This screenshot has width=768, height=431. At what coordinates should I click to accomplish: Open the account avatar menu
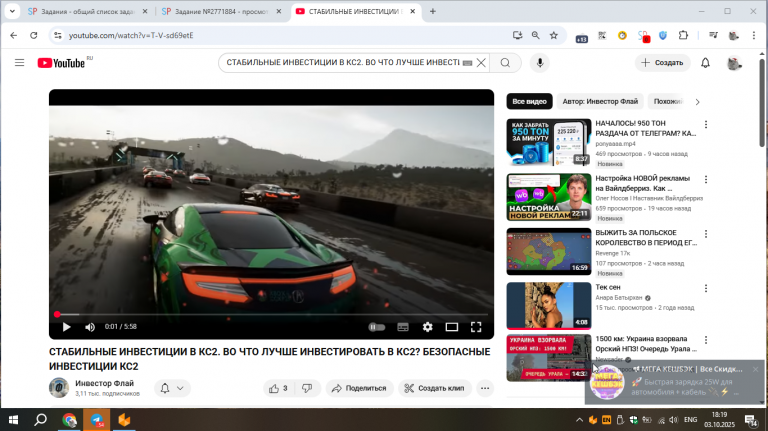(734, 63)
